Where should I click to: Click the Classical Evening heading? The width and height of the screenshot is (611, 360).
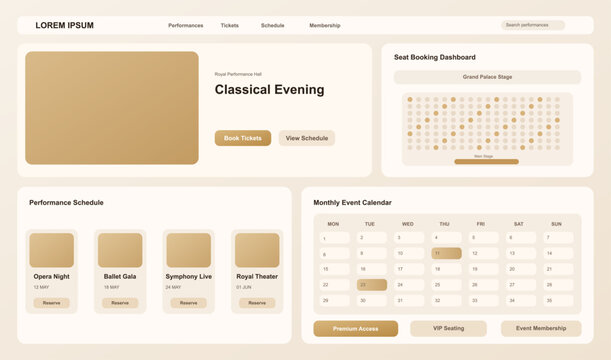click(269, 90)
